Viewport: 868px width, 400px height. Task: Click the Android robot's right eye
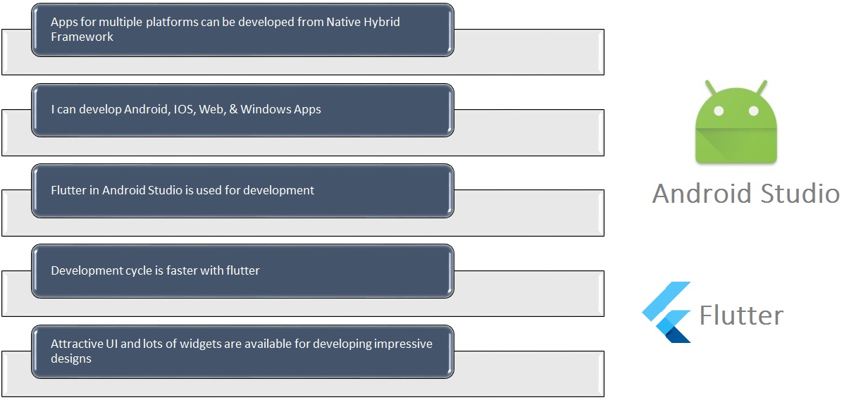753,111
